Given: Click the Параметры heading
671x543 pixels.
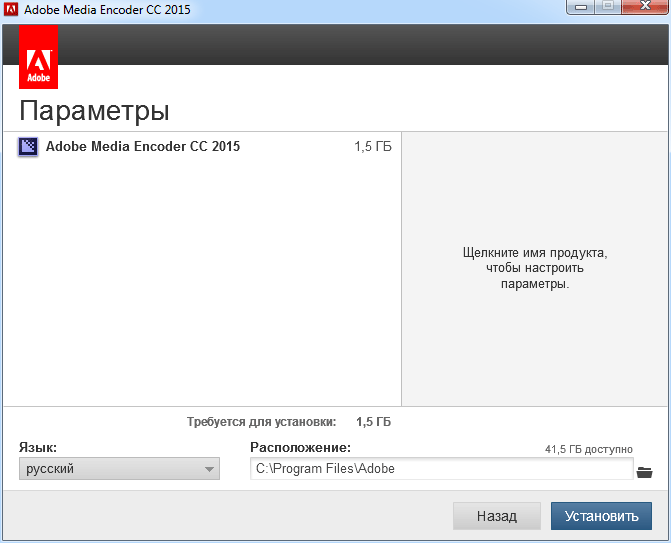Looking at the screenshot, I should 94,110.
